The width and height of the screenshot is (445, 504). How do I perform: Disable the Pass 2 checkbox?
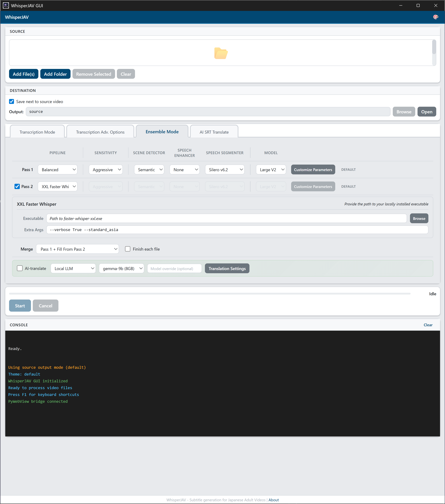coord(17,186)
